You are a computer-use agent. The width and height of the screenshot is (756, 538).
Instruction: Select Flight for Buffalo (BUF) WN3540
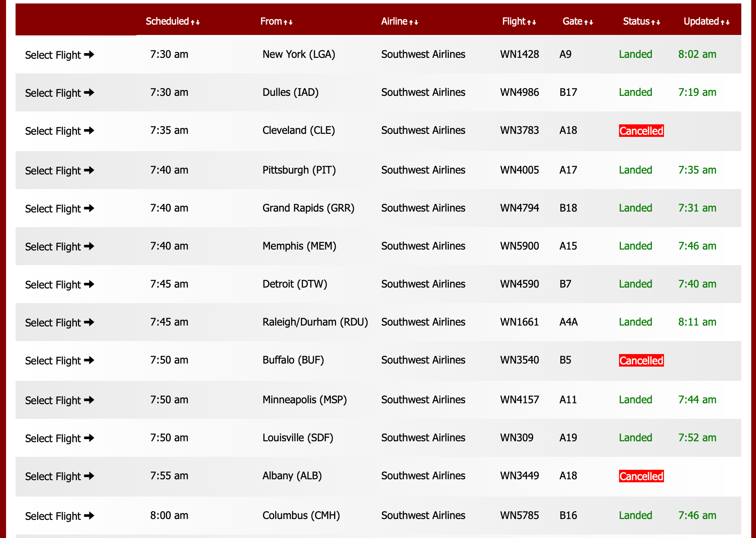pos(60,361)
